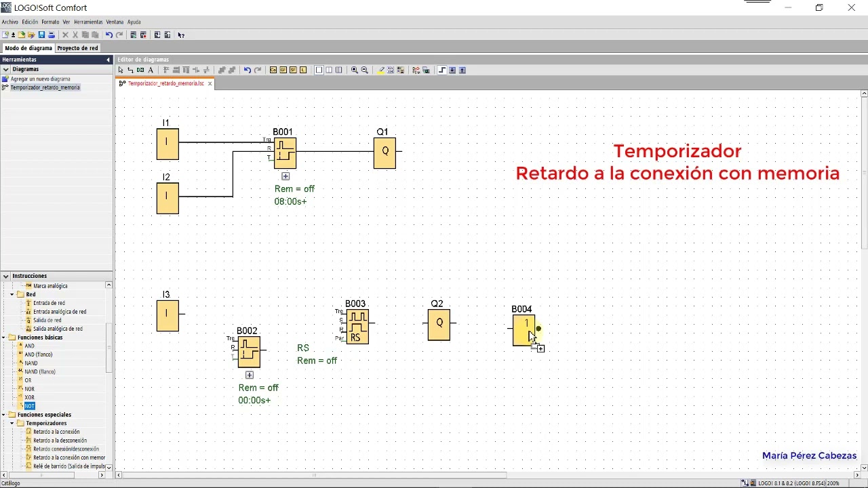Screen dimensions: 868x488
Task: Click the Open file folder icon
Action: click(x=22, y=35)
